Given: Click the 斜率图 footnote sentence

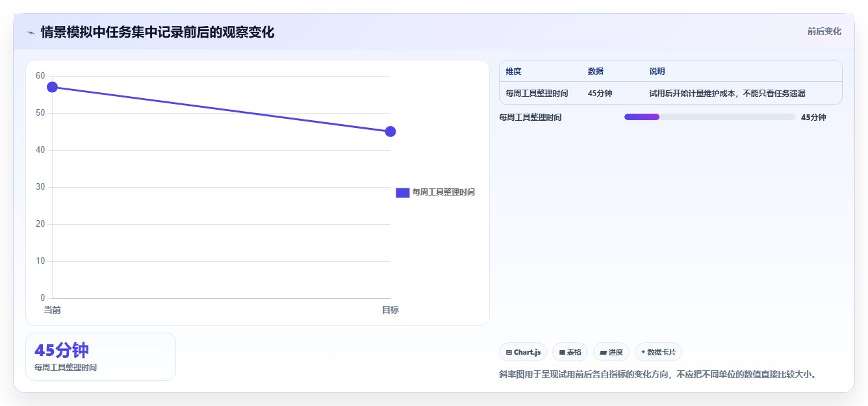Looking at the screenshot, I should (x=658, y=374).
